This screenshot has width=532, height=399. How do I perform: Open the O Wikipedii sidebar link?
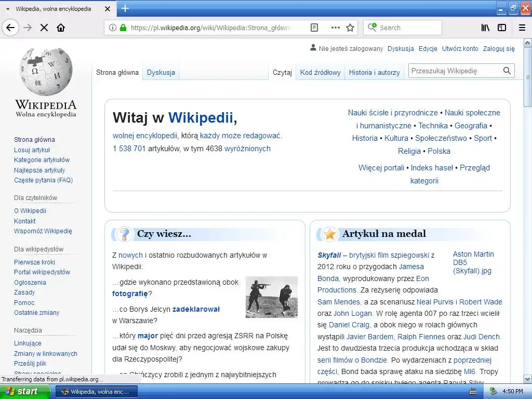coord(30,211)
